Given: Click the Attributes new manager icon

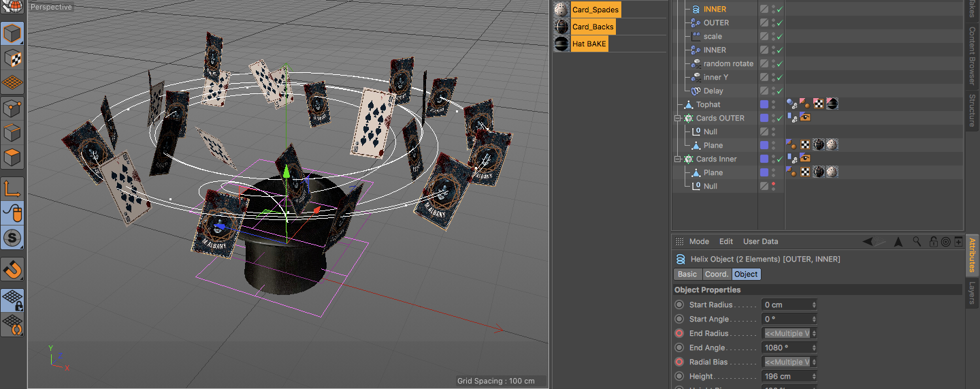Looking at the screenshot, I should point(958,241).
